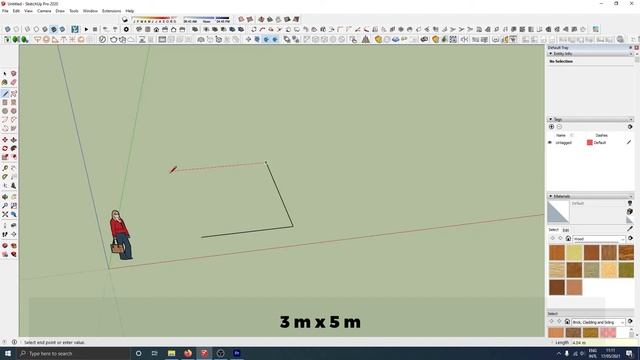Image resolution: width=640 pixels, height=360 pixels.
Task: Go to In Model materials home icon
Action: point(568,238)
